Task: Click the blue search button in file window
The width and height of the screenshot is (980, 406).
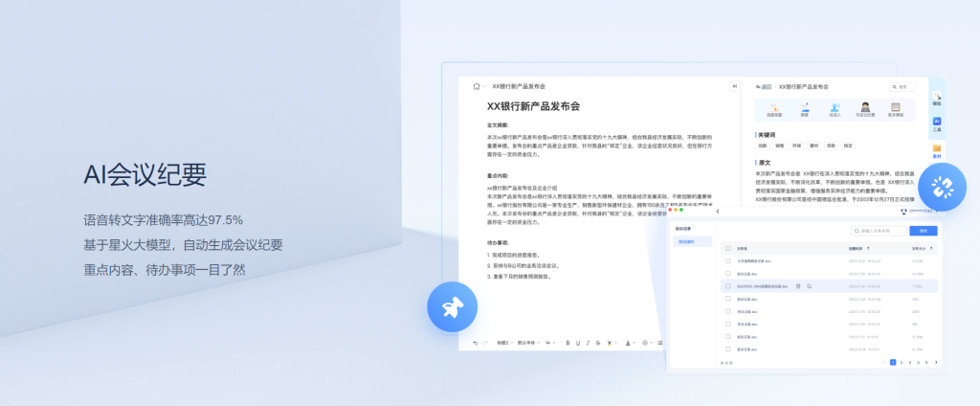Action: [x=924, y=231]
